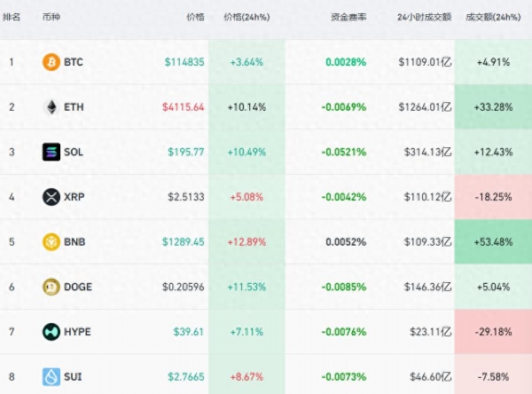
Task: Select the HYPE token icon
Action: click(x=51, y=332)
